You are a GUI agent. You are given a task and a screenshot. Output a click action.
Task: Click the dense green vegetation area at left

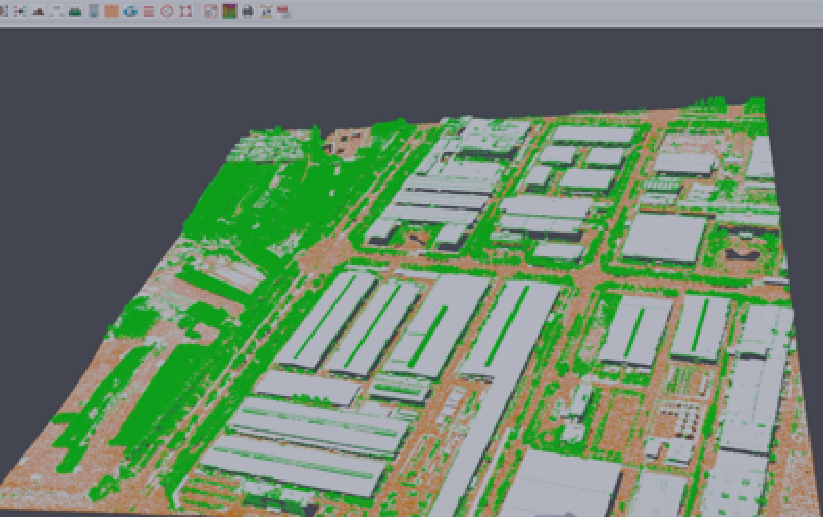pyautogui.click(x=250, y=200)
